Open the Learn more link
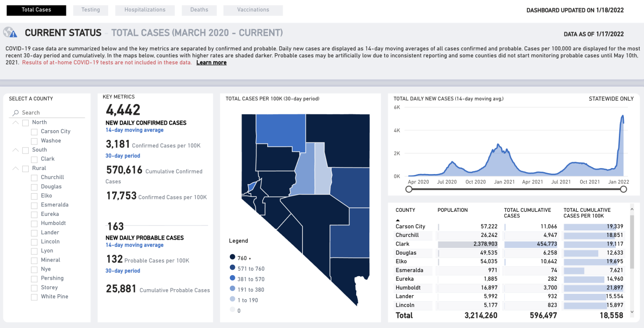Viewport: 644px width, 328px height. click(211, 63)
